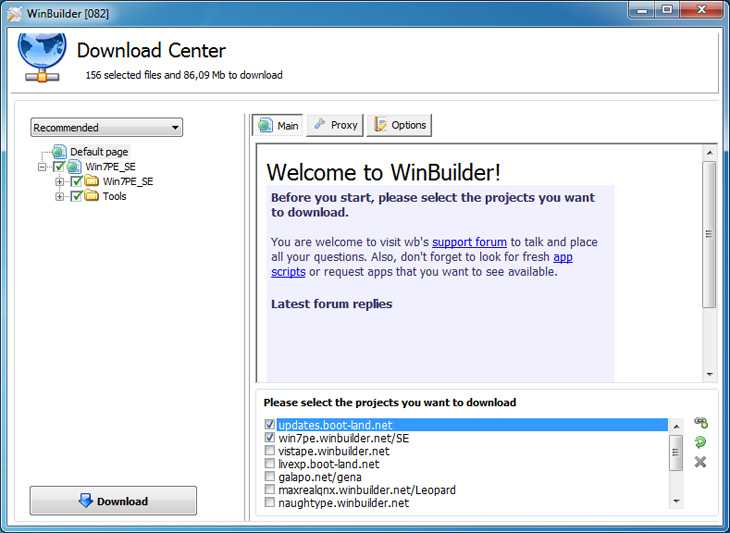Click the WinBuilder title bar app icon
Image resolution: width=730 pixels, height=533 pixels.
tap(14, 14)
